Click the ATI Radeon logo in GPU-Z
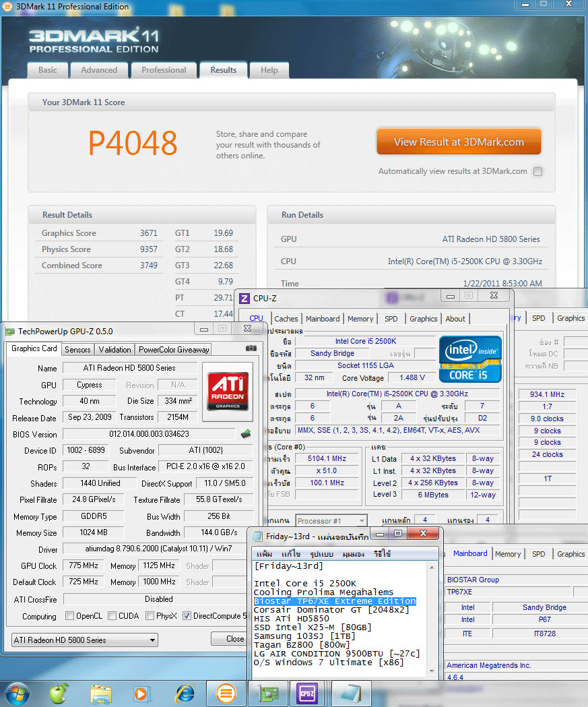This screenshot has height=707, width=588. pos(228,391)
